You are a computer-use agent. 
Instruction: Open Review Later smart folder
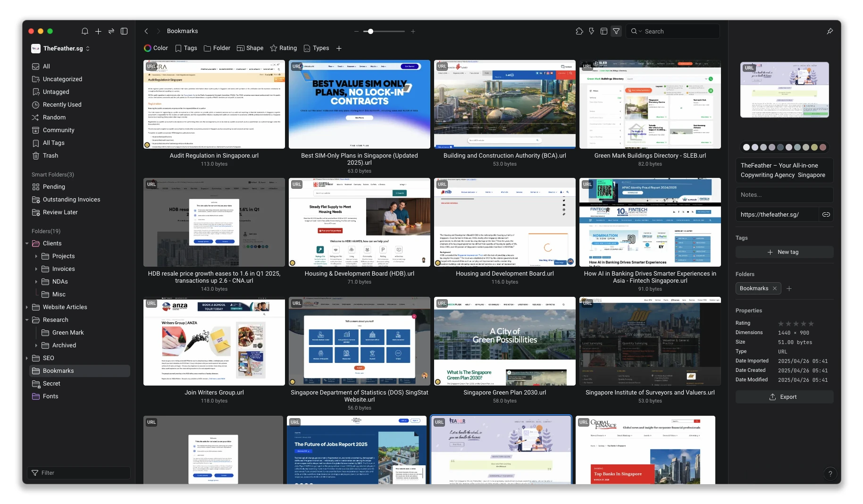(x=79, y=212)
